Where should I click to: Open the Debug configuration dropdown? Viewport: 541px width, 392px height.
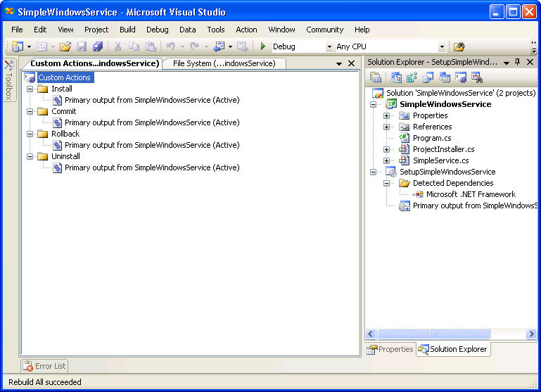[x=329, y=46]
